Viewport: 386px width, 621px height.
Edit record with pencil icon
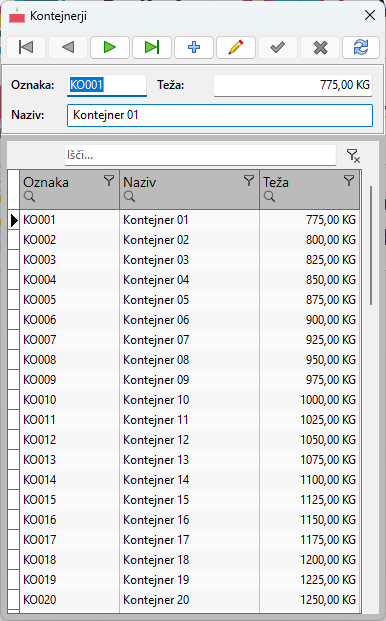(236, 48)
